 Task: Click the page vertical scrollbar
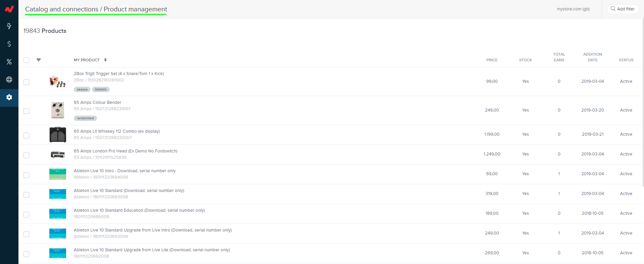coord(643,102)
